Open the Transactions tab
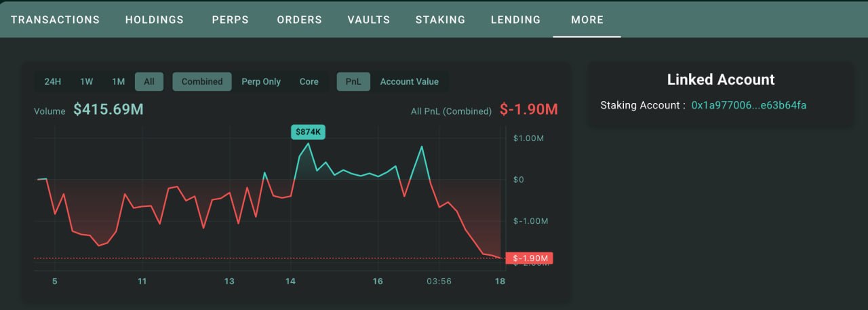Viewport: 868px width, 310px height. click(x=55, y=20)
